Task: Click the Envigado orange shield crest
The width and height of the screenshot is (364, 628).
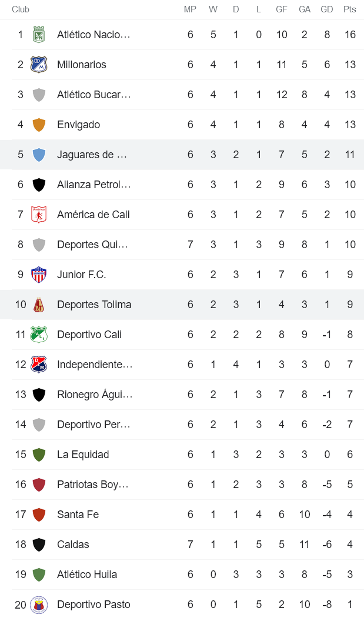Action: point(38,125)
